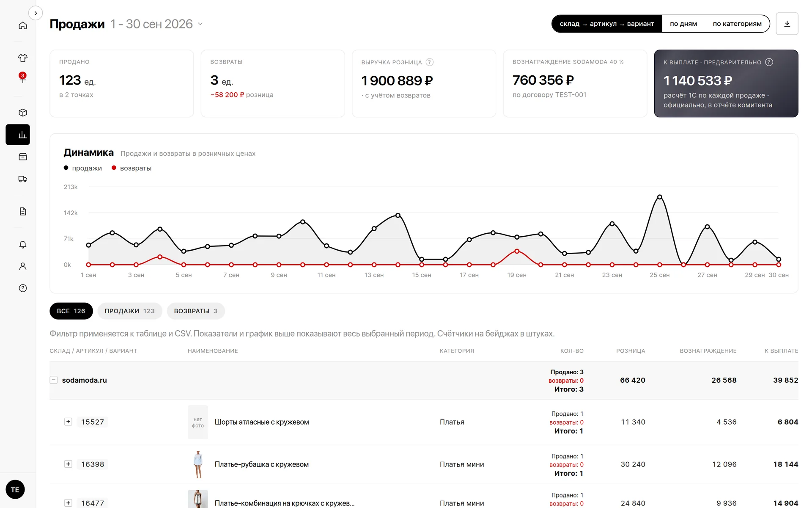Open the help question-mark sidebar icon

click(23, 288)
